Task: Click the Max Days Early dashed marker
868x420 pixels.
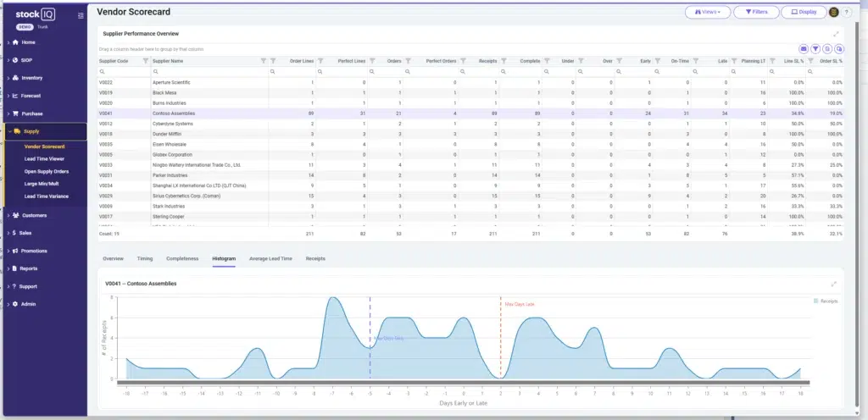Action: [370, 337]
